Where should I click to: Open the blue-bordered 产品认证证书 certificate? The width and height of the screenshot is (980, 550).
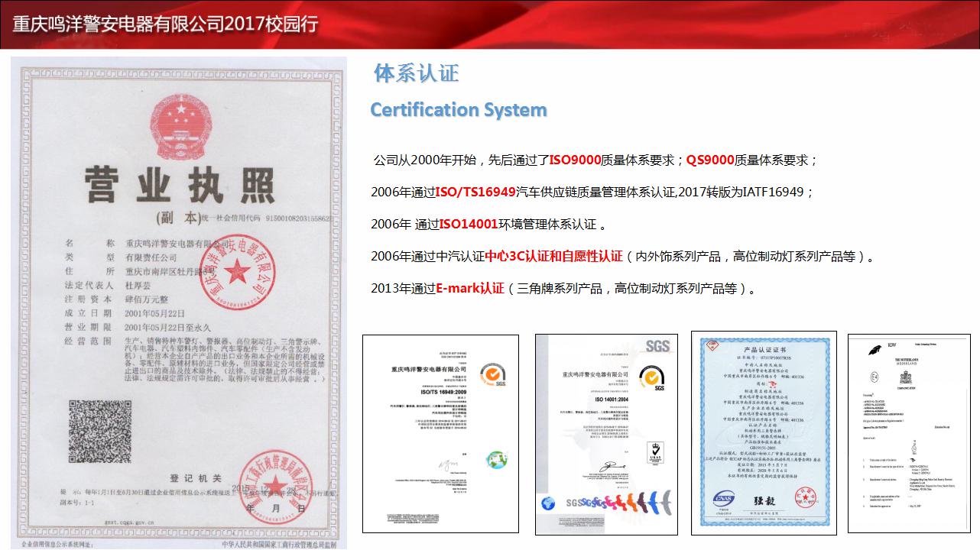pos(764,433)
